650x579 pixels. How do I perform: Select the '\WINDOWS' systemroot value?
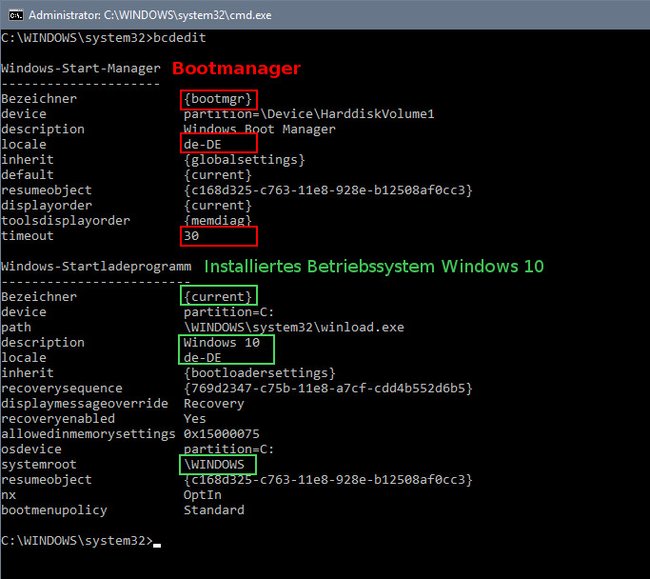point(214,465)
